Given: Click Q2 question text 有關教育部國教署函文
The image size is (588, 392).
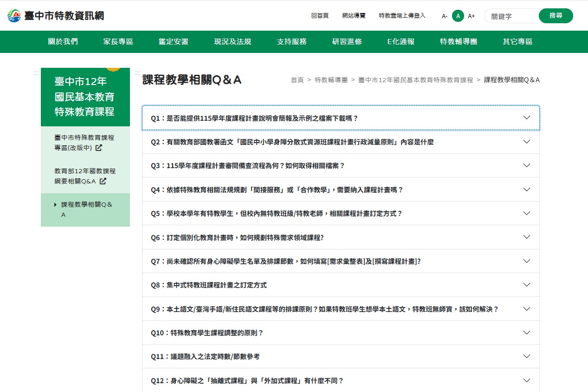Looking at the screenshot, I should coord(292,142).
